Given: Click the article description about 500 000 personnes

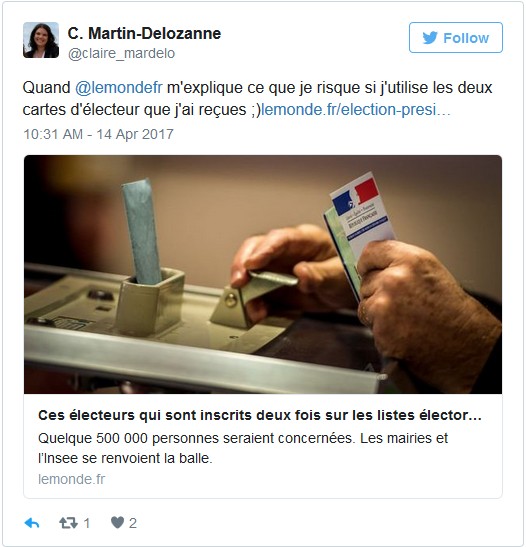Looking at the screenshot, I should pyautogui.click(x=243, y=448).
